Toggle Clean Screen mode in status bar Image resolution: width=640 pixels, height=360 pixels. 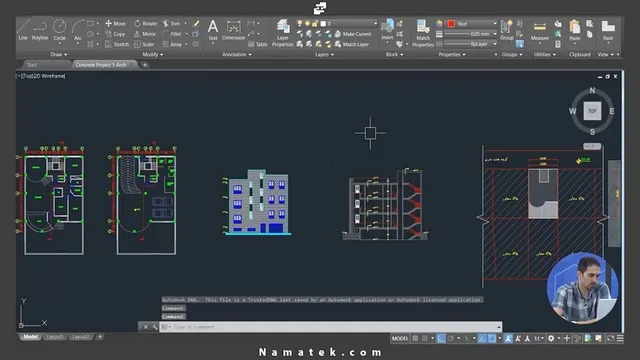pos(610,338)
